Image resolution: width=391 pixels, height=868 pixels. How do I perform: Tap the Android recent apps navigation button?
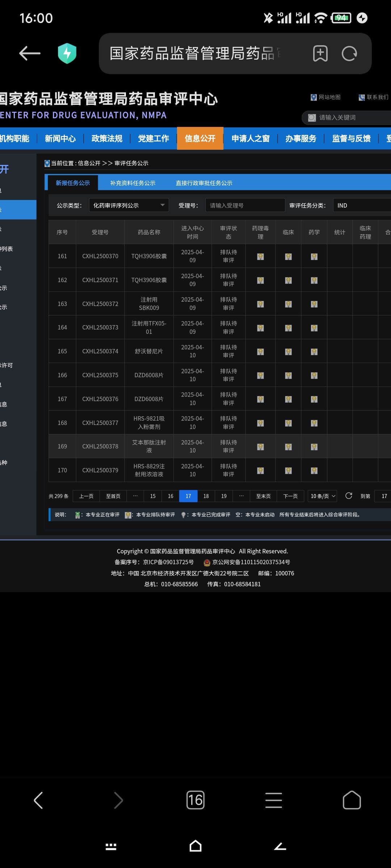coord(111,847)
